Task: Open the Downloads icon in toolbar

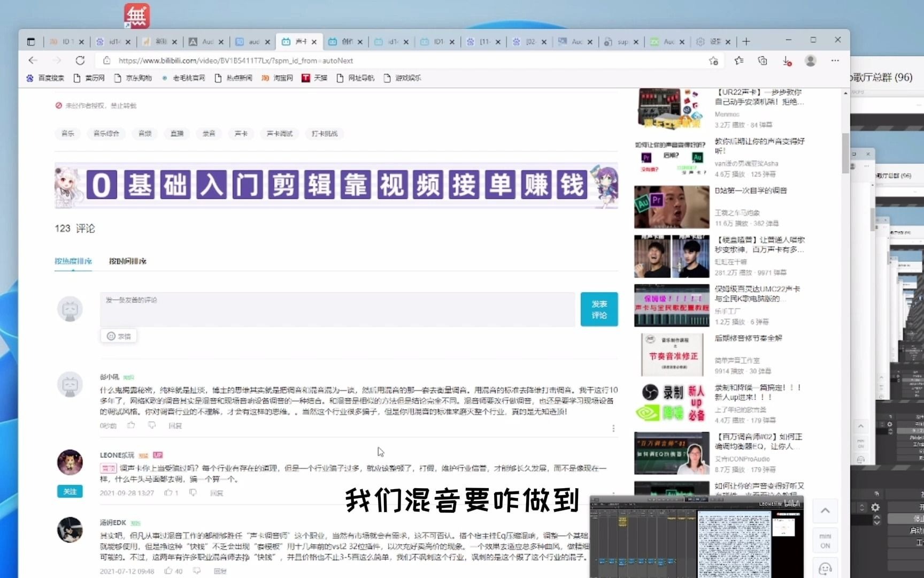Action: pos(787,61)
